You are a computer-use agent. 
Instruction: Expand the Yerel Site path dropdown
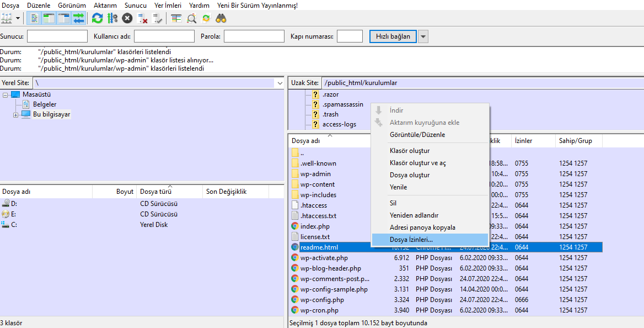[x=280, y=83]
